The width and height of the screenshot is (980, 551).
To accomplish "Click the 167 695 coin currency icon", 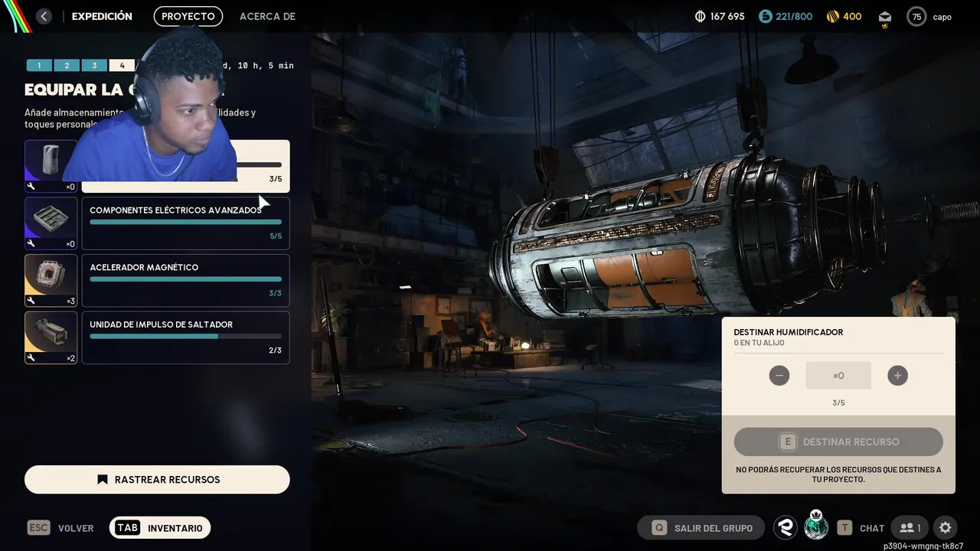I will click(700, 16).
